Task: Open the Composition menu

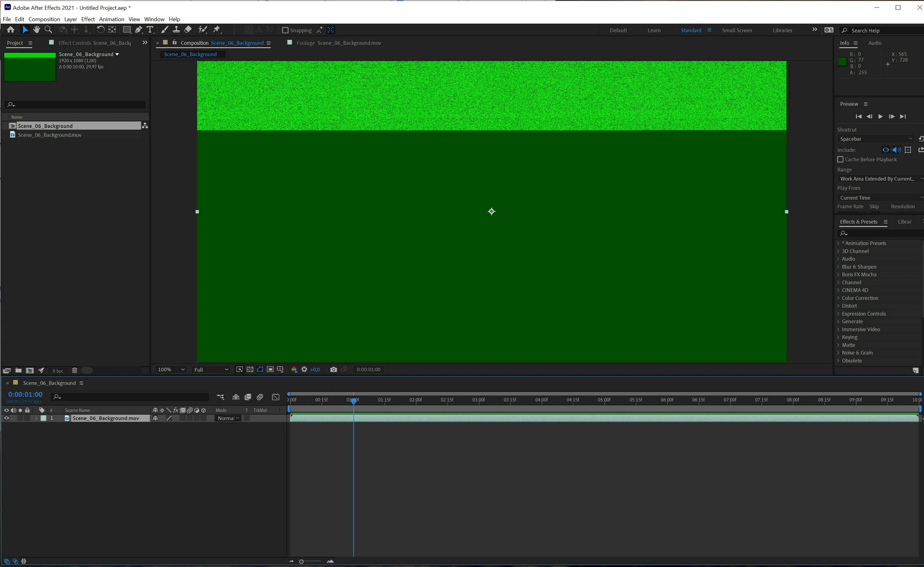Action: [44, 19]
